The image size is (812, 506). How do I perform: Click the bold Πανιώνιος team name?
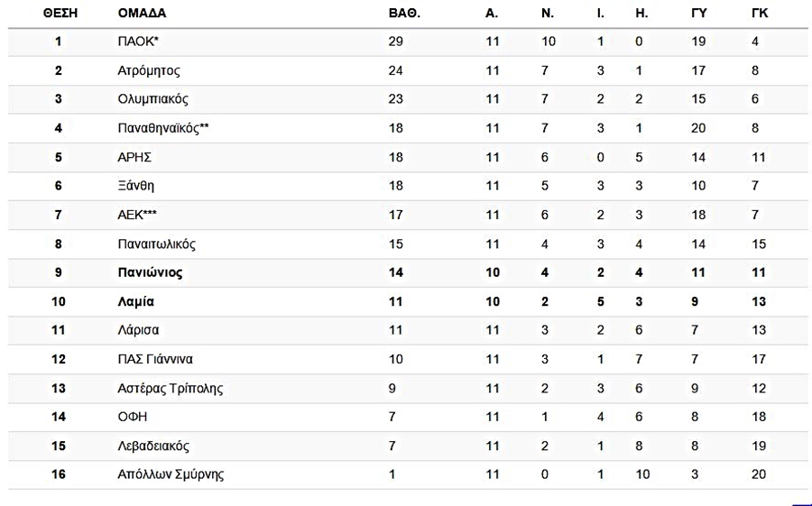(150, 272)
